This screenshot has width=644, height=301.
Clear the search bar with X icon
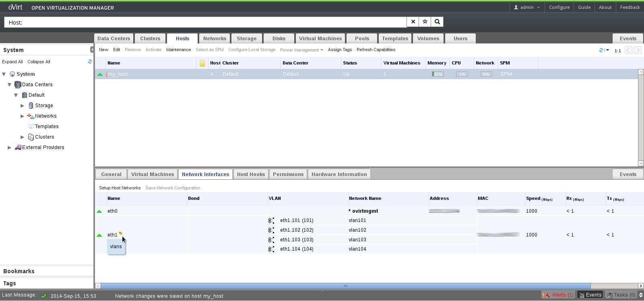413,22
